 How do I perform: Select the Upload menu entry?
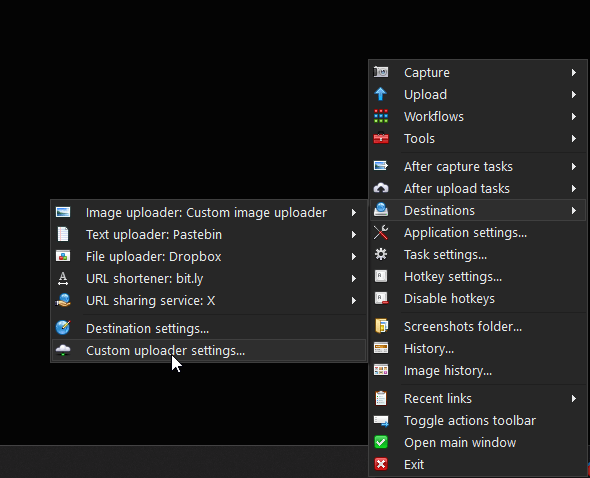478,94
